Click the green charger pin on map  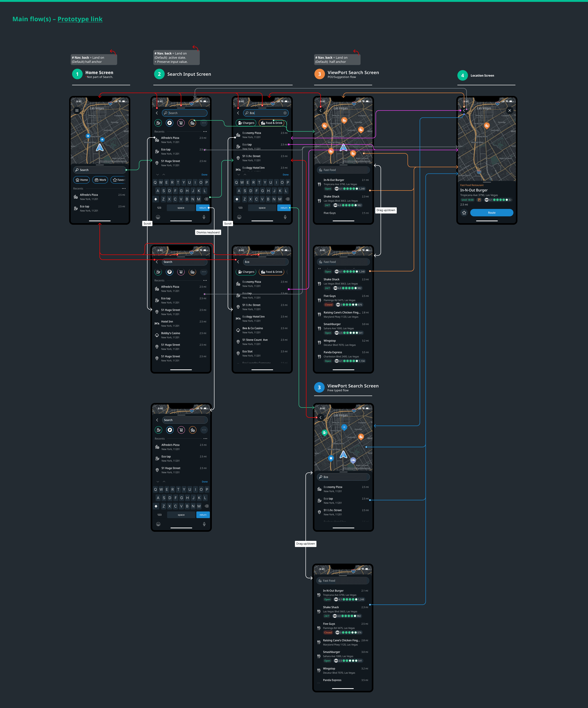(324, 433)
